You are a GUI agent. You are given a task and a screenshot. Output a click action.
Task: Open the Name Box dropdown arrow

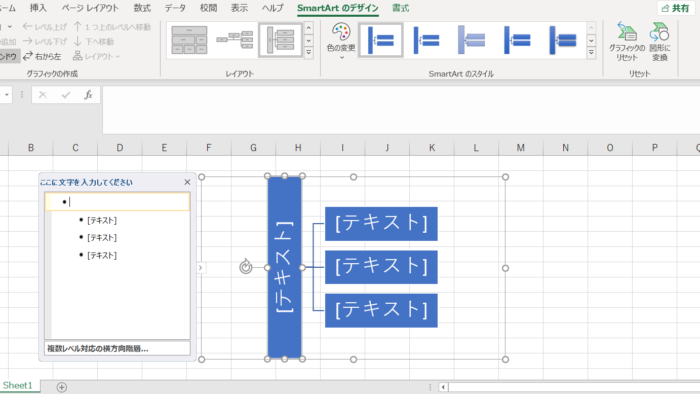click(6, 95)
